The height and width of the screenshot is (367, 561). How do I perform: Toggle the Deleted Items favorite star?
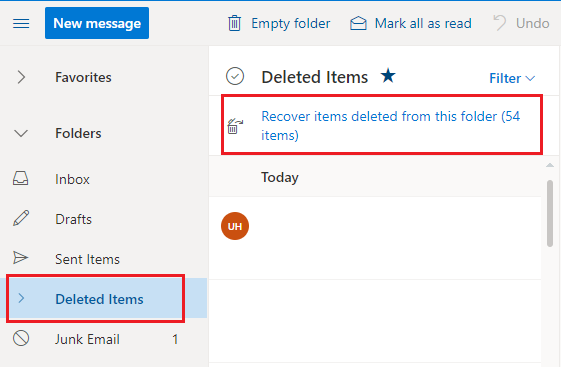tap(388, 76)
